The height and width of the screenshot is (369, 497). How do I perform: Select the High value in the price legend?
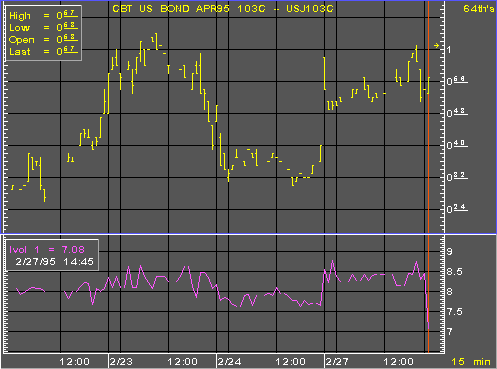67,15
